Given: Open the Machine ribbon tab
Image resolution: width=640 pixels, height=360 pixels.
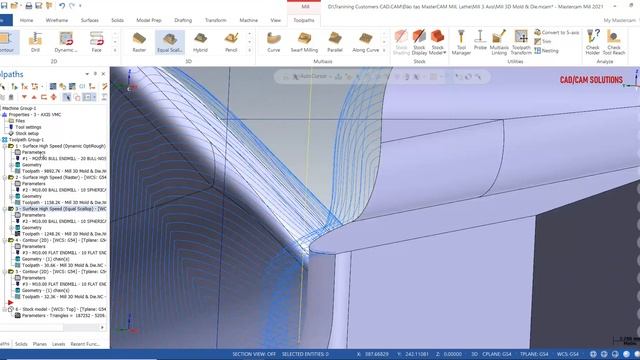Looking at the screenshot, I should click(249, 20).
